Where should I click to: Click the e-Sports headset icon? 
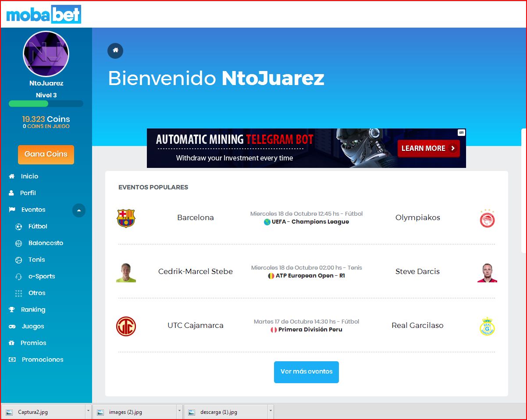tap(18, 277)
